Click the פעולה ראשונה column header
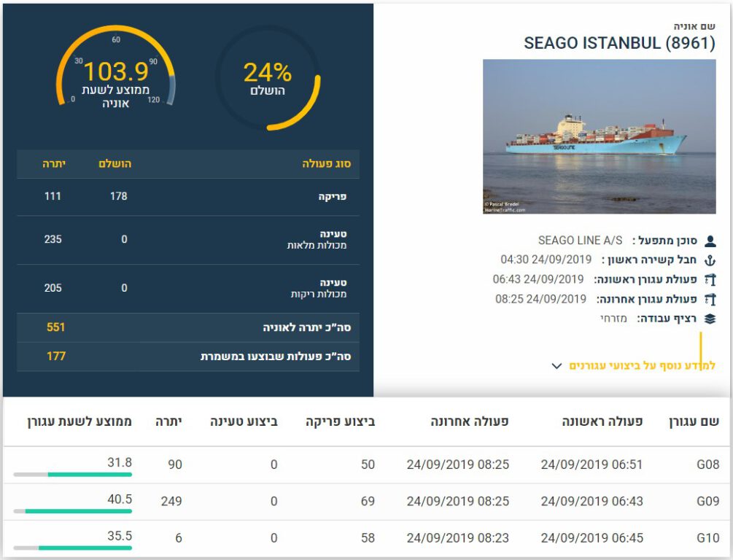 click(x=602, y=421)
